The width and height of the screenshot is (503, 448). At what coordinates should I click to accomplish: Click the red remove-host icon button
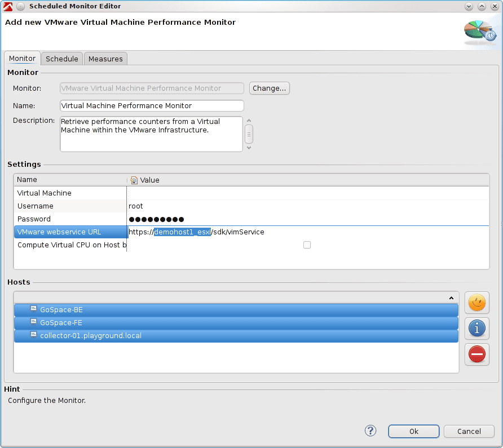click(x=476, y=354)
